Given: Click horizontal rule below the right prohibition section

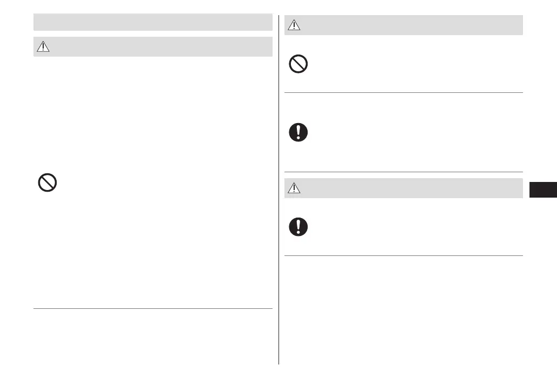Looking at the screenshot, I should pyautogui.click(x=404, y=92).
